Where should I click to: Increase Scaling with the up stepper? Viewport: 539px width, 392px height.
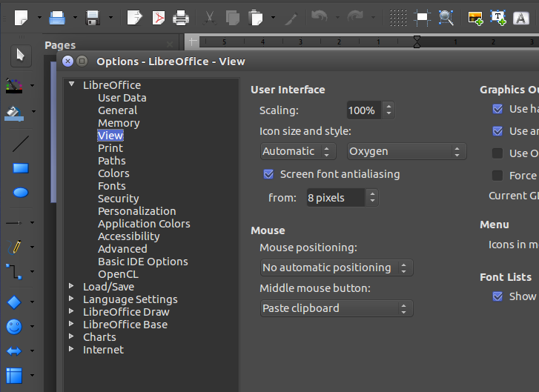point(388,107)
